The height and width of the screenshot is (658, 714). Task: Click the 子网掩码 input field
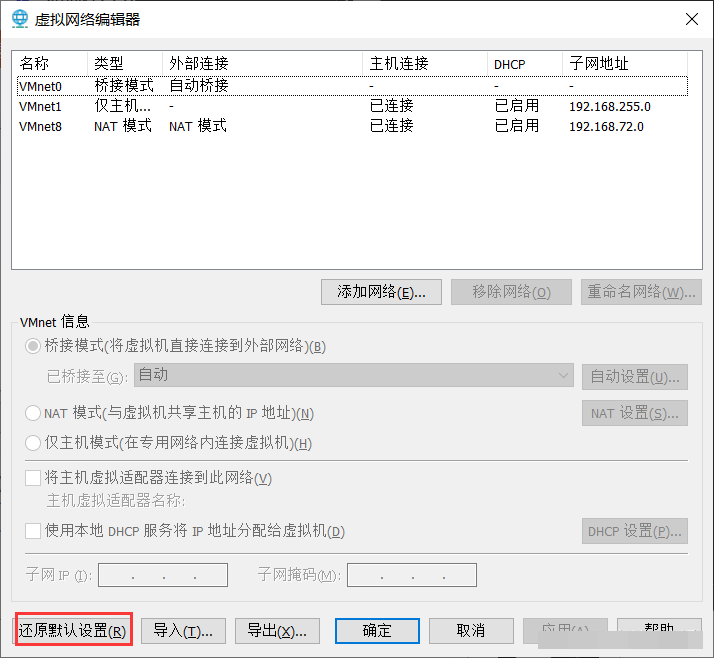pos(412,575)
